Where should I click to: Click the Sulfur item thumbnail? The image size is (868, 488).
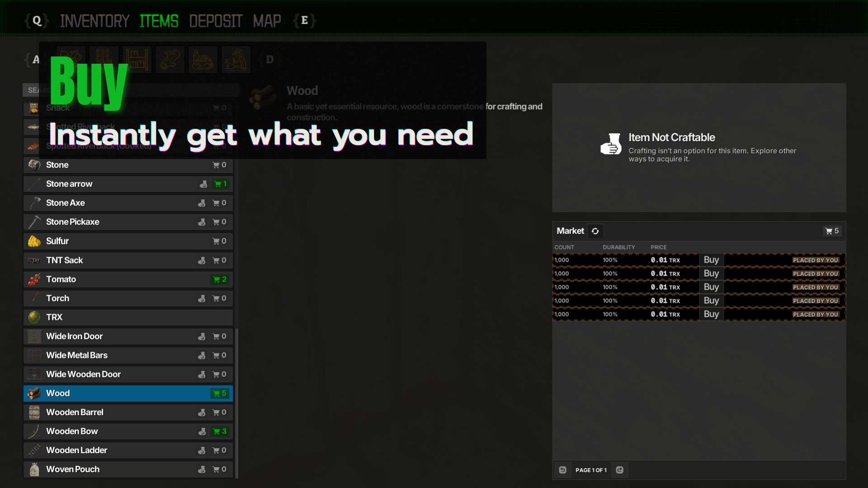point(34,241)
